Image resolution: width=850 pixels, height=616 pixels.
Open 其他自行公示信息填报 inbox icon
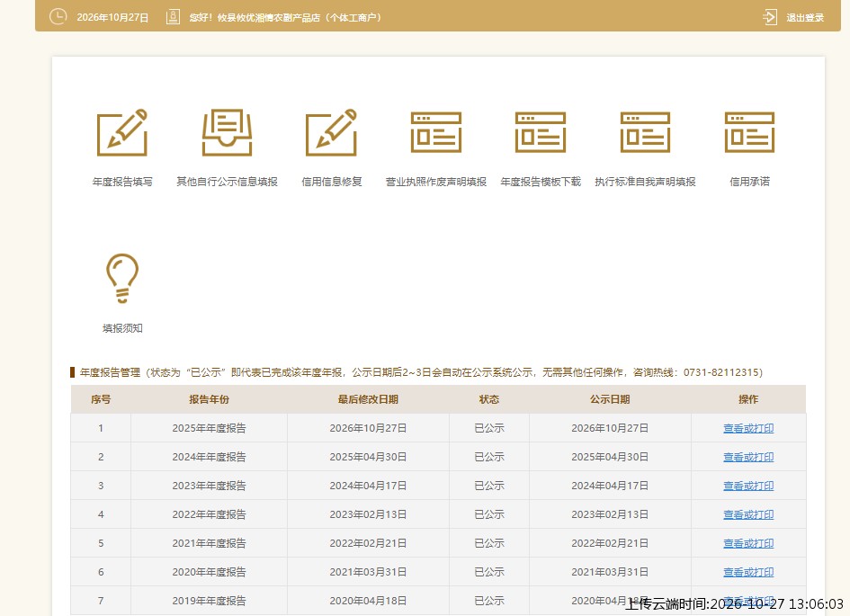[227, 132]
